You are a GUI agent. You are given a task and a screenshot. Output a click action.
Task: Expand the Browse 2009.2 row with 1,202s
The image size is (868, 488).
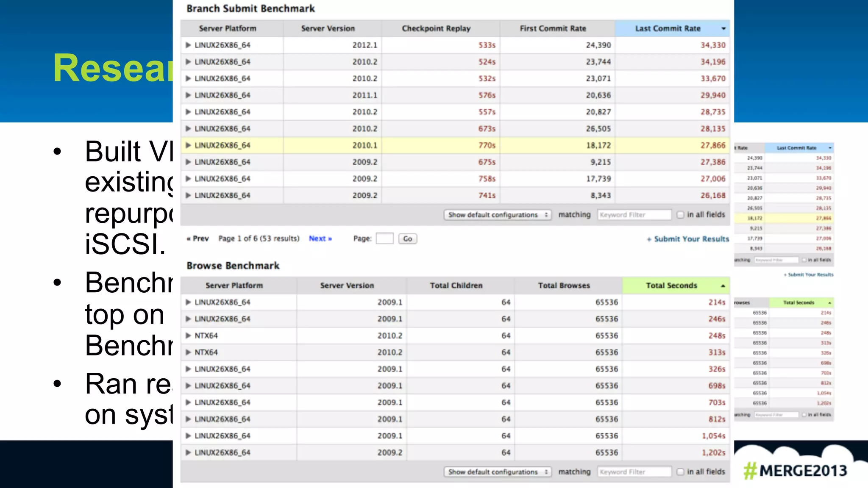click(x=188, y=452)
